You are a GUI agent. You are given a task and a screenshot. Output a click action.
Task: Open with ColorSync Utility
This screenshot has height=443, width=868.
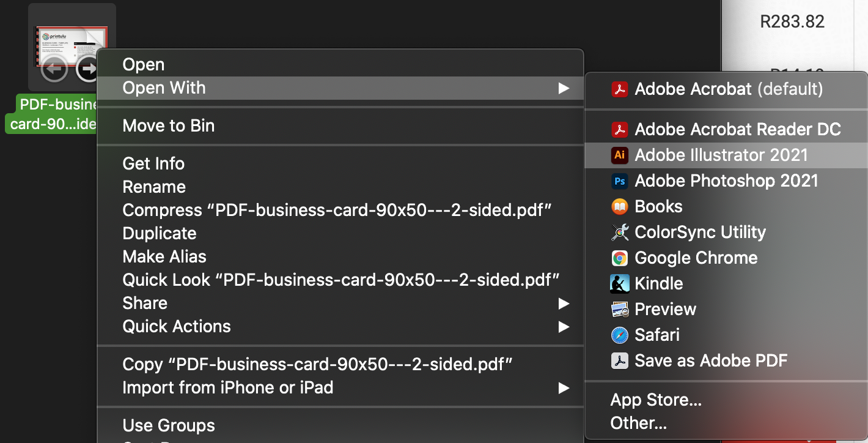pos(726,233)
